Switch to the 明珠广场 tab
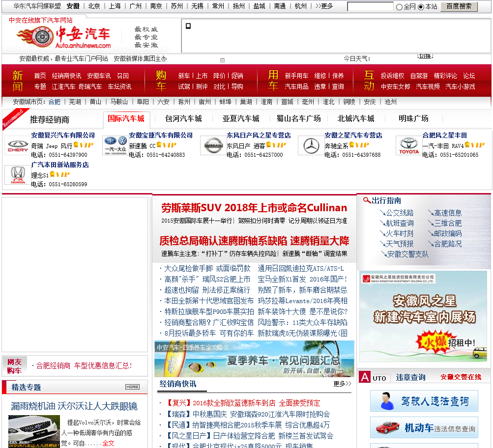 tap(413, 118)
